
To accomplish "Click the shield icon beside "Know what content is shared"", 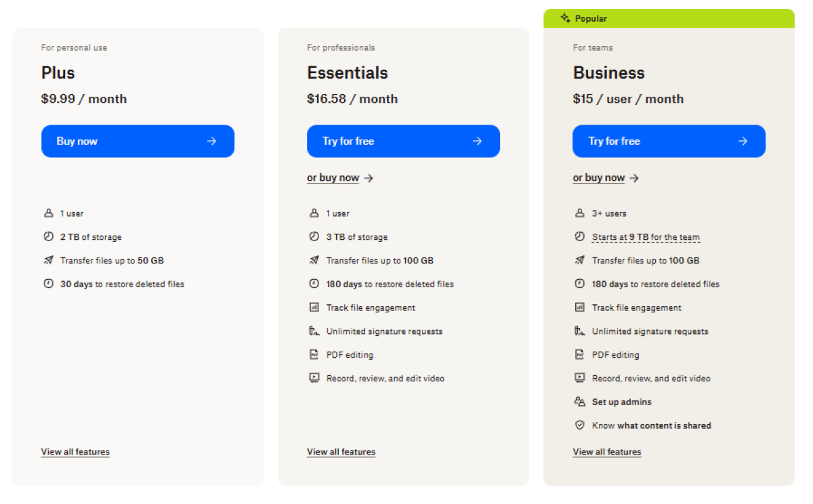I will tap(580, 425).
